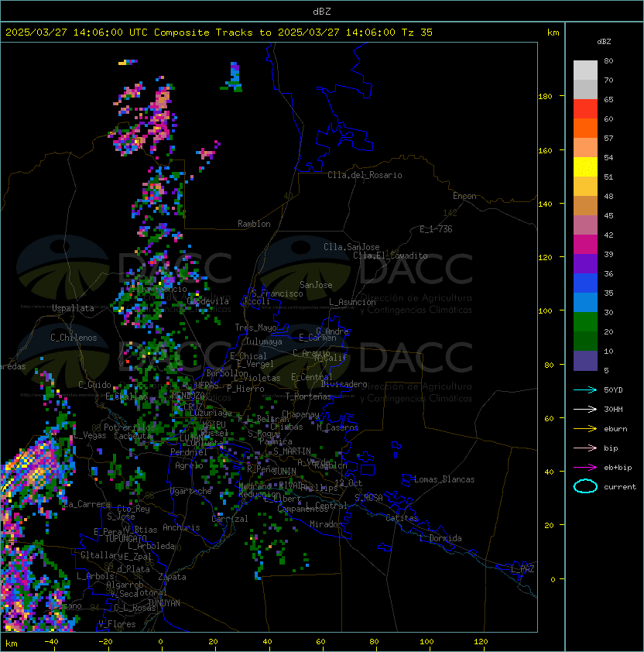Click the L_Dormida map label
Viewport: 644px width, 652px height.
click(x=440, y=538)
